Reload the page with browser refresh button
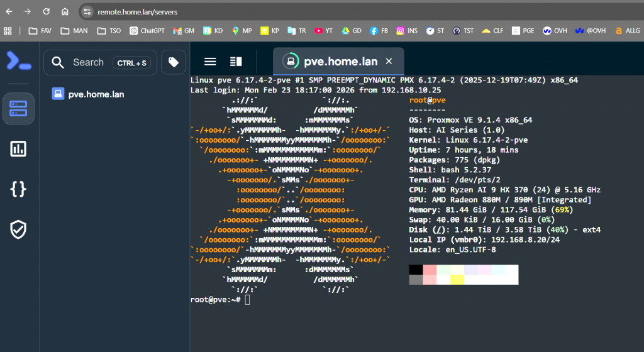The image size is (644, 352). pos(46,11)
